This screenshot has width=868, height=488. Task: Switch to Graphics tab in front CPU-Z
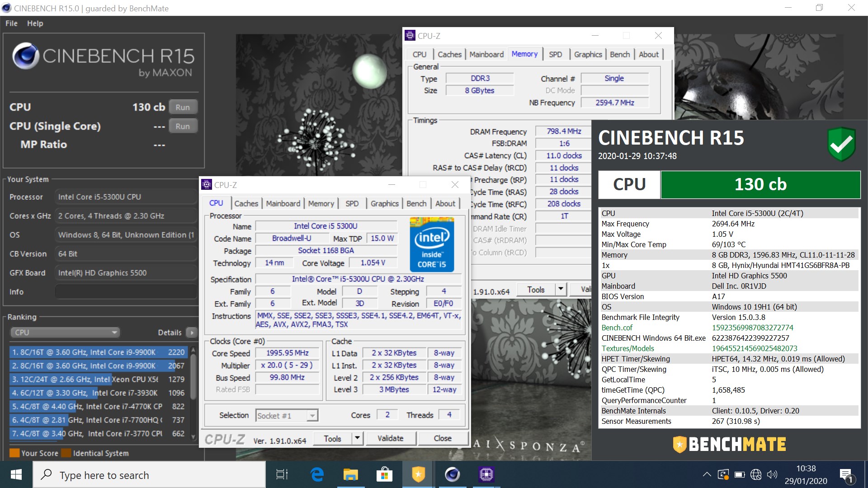coord(385,203)
